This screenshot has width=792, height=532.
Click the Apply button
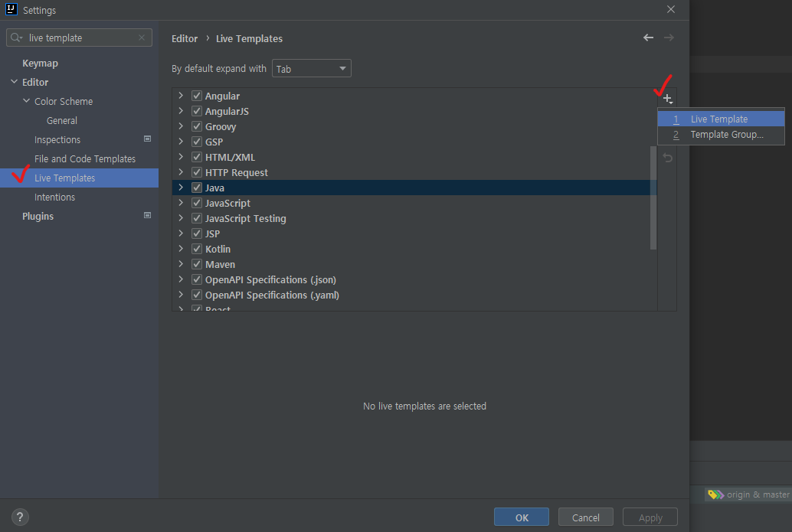[x=650, y=517]
